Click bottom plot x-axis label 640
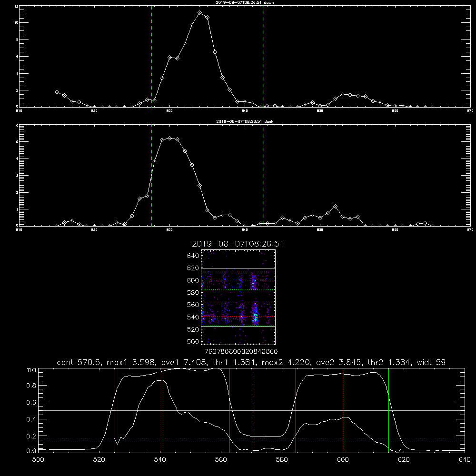Viewport: 476px width, 476px height. [x=465, y=460]
